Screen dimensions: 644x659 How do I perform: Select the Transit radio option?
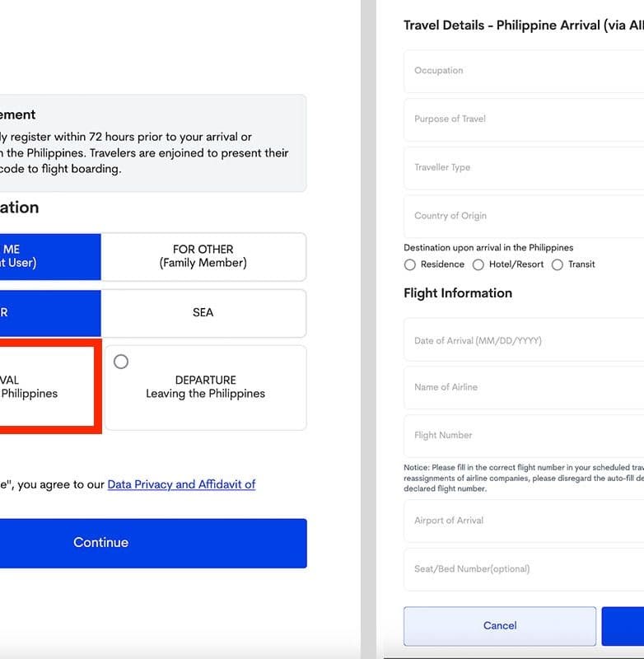click(558, 264)
